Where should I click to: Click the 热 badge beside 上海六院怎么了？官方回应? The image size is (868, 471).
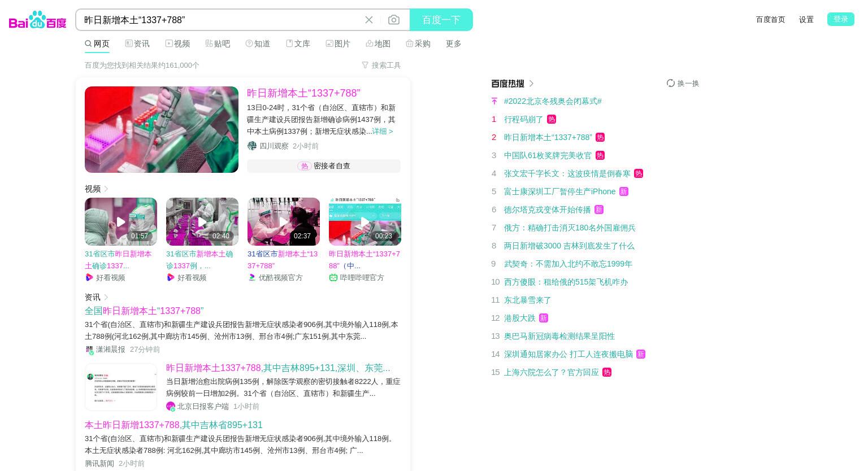607,372
